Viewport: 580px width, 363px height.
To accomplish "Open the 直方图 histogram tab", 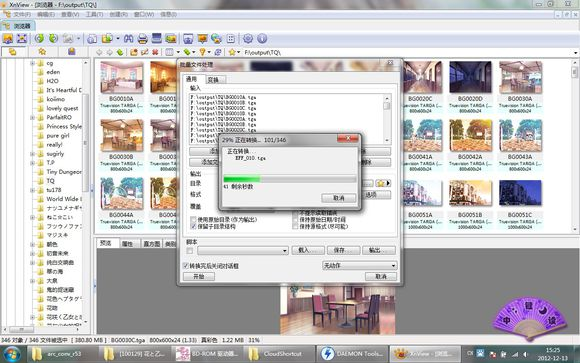I will 151,244.
